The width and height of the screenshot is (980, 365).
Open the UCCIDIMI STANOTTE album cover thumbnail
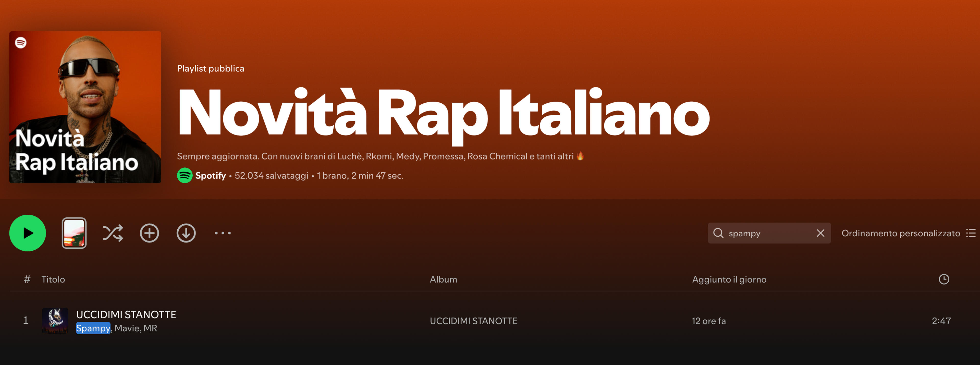(55, 321)
